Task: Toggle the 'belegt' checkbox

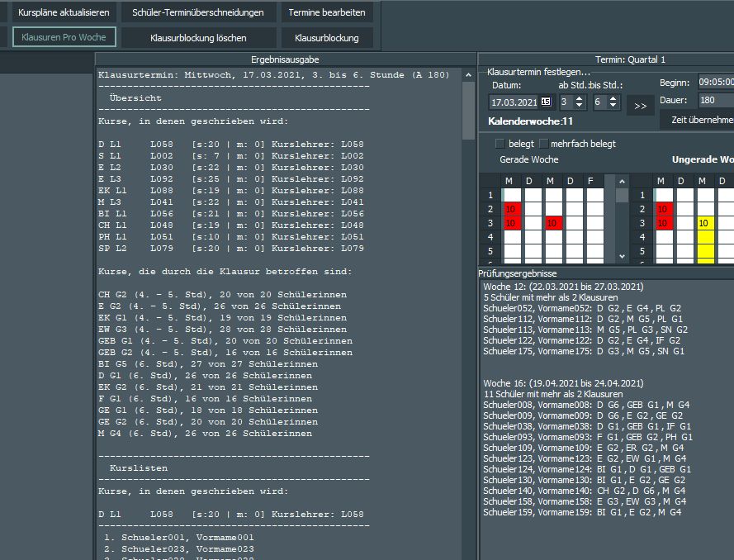Action: click(x=500, y=143)
